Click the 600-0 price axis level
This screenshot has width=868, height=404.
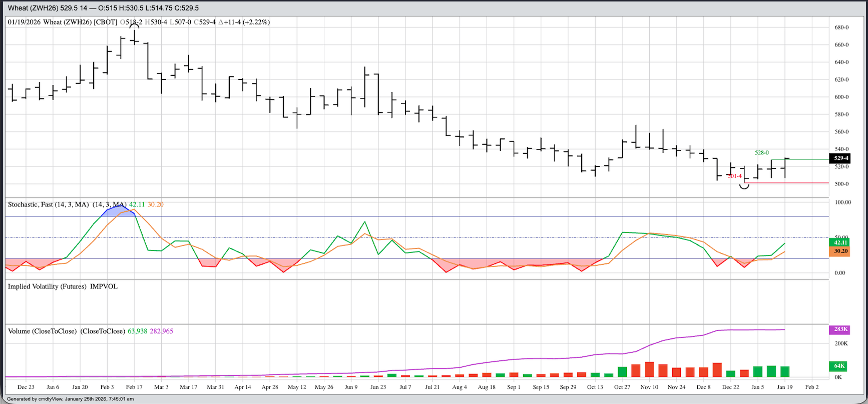(x=841, y=97)
